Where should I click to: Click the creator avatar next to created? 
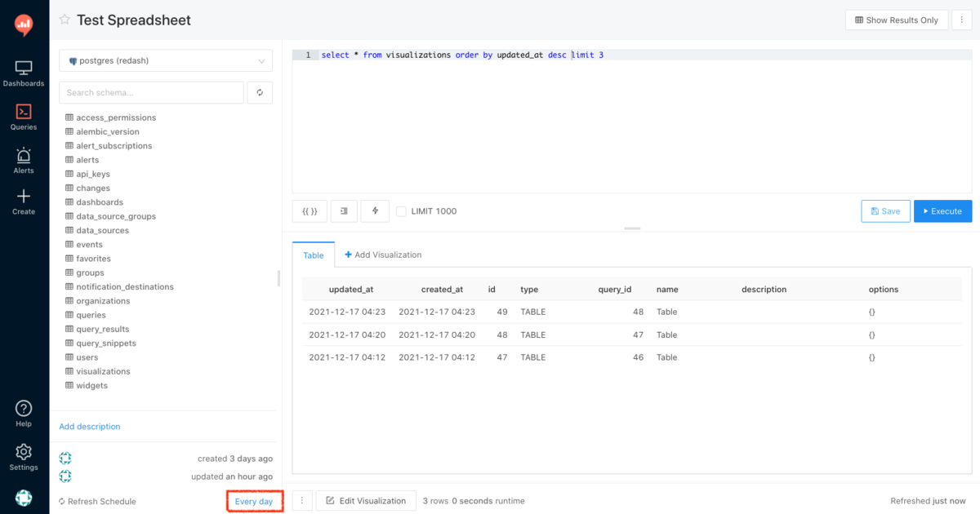pos(65,459)
